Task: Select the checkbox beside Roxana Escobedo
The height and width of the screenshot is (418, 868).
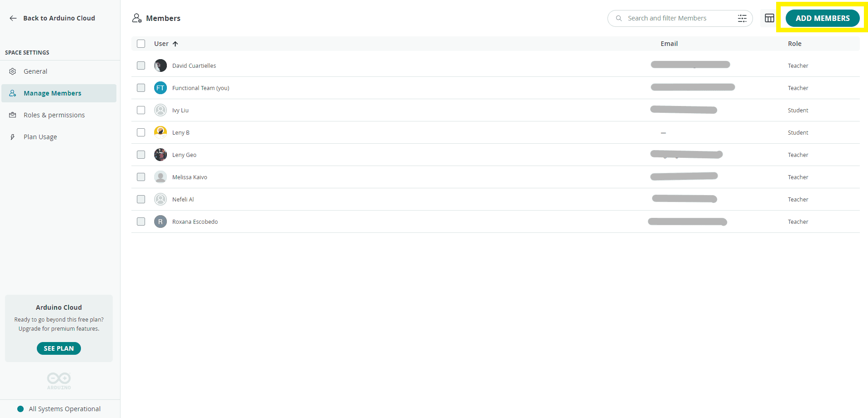Action: [141, 222]
